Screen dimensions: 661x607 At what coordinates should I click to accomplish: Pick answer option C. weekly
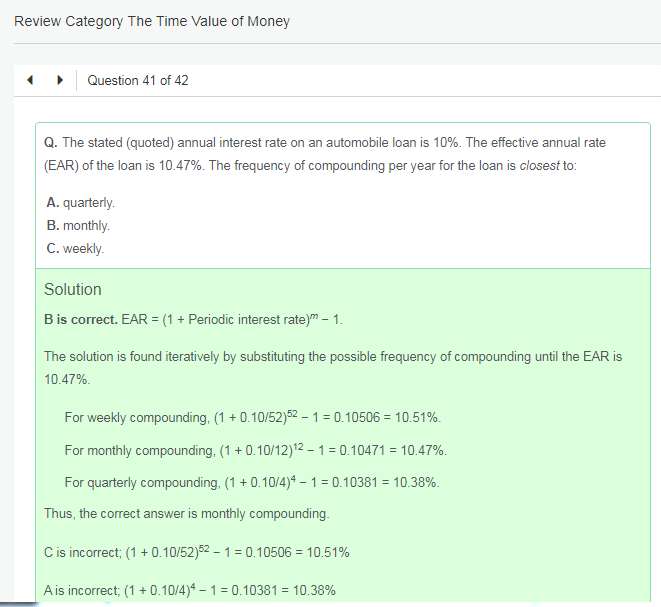pyautogui.click(x=75, y=248)
